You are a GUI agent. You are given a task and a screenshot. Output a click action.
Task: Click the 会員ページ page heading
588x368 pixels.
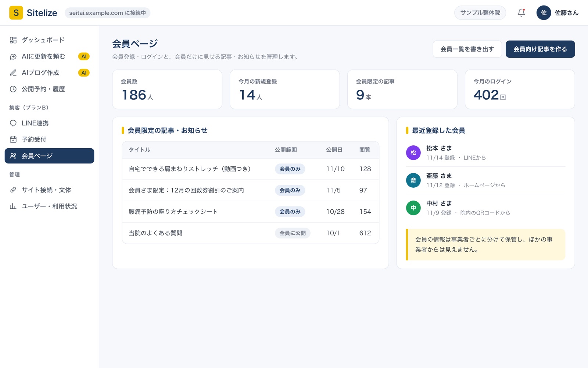(x=135, y=44)
